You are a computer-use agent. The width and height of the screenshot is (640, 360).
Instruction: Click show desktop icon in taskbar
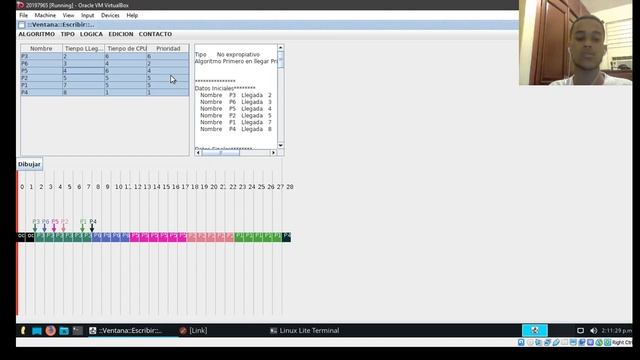(37, 331)
